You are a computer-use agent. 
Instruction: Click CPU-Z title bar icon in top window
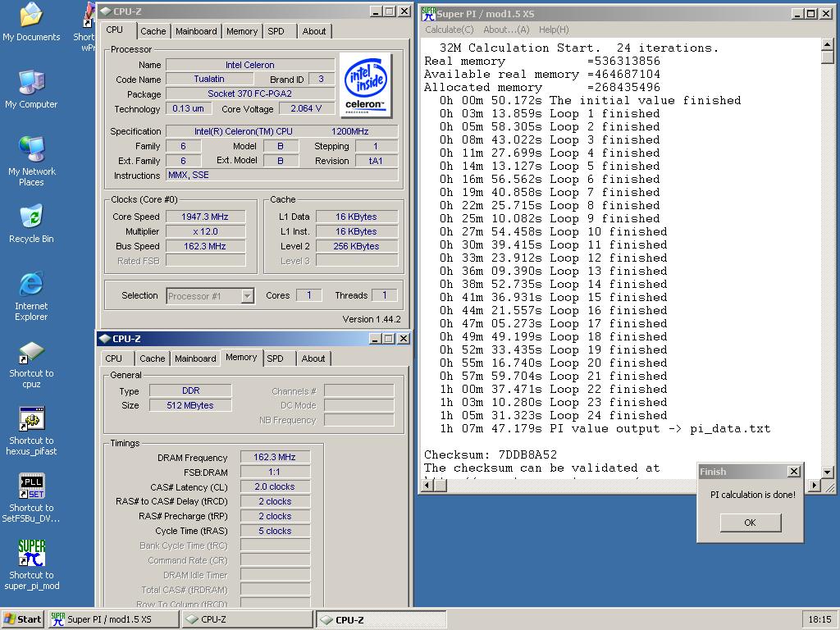click(x=106, y=11)
